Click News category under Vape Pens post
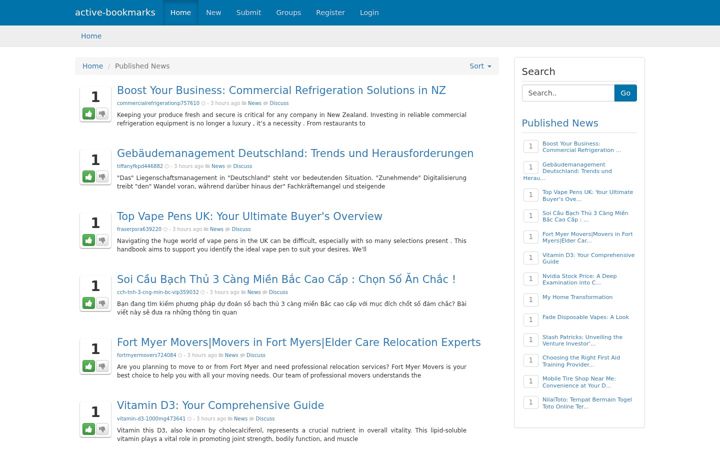This screenshot has width=720, height=450. tap(216, 229)
